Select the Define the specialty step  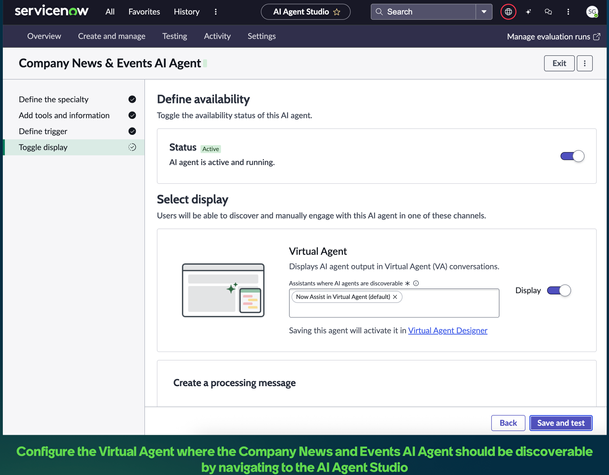coord(74,99)
